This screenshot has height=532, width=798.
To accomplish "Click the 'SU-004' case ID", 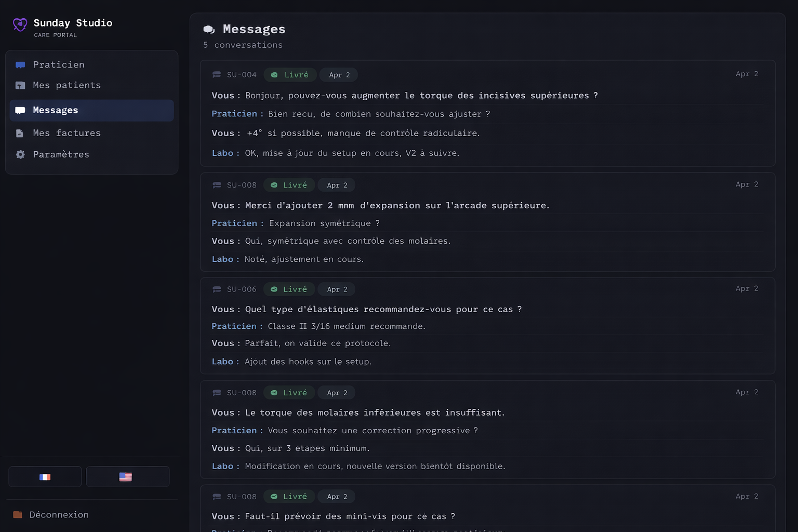I will click(x=242, y=75).
